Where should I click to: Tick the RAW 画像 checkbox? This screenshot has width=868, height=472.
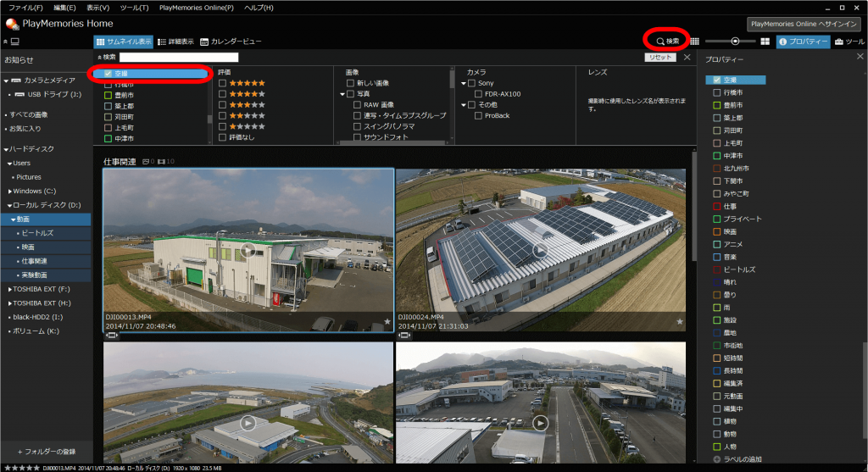pyautogui.click(x=357, y=104)
